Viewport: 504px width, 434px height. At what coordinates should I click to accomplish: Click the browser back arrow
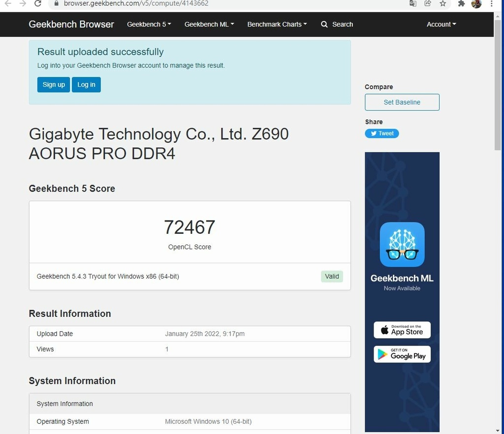(8, 3)
